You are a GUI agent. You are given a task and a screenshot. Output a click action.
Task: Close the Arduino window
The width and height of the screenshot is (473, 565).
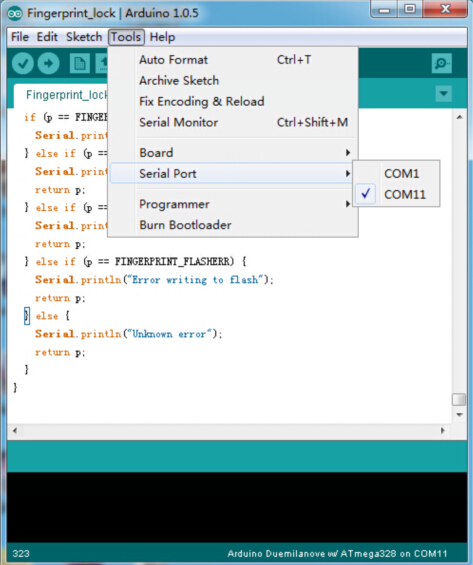pos(446,9)
